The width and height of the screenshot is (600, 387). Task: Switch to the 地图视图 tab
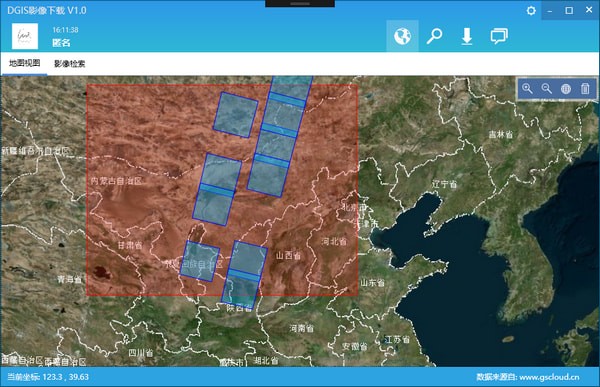(x=24, y=63)
